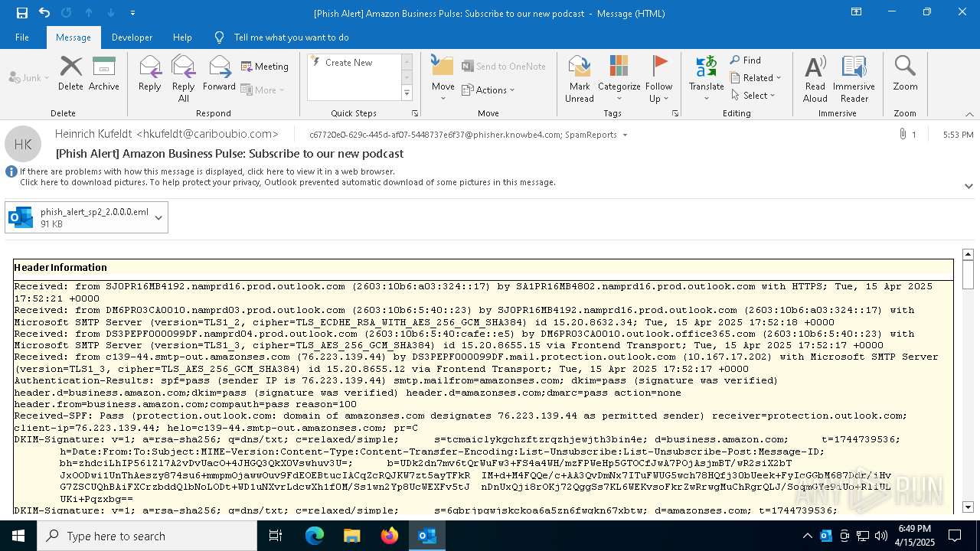
Task: Open the Developer ribbon tab
Action: click(x=132, y=37)
